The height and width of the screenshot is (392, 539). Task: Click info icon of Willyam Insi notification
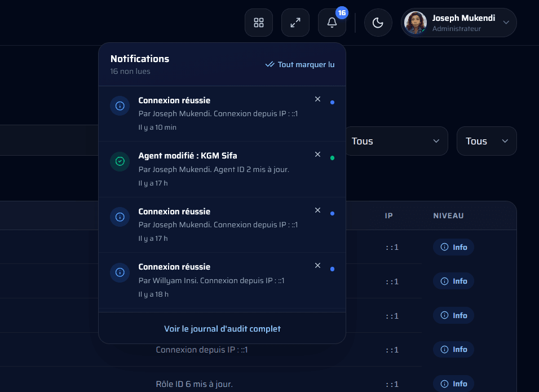click(120, 272)
